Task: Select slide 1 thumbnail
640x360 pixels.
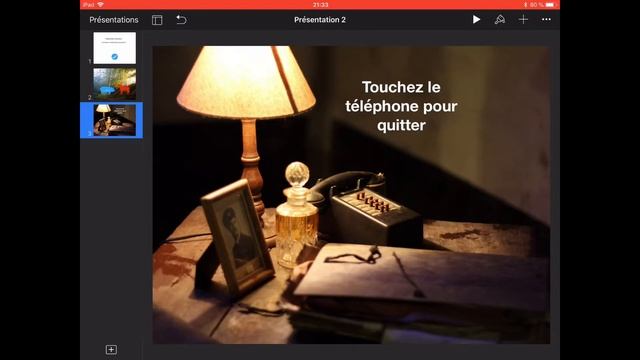Action: click(x=115, y=48)
